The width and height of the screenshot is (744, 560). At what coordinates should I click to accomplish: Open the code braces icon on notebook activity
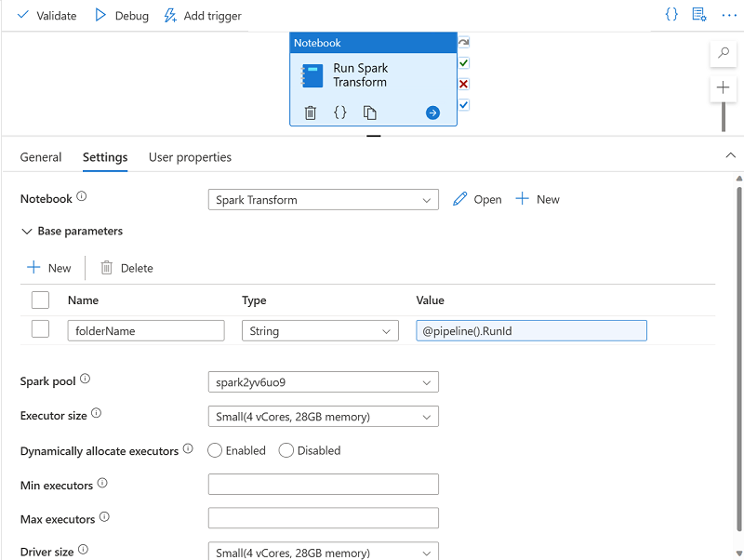point(340,113)
